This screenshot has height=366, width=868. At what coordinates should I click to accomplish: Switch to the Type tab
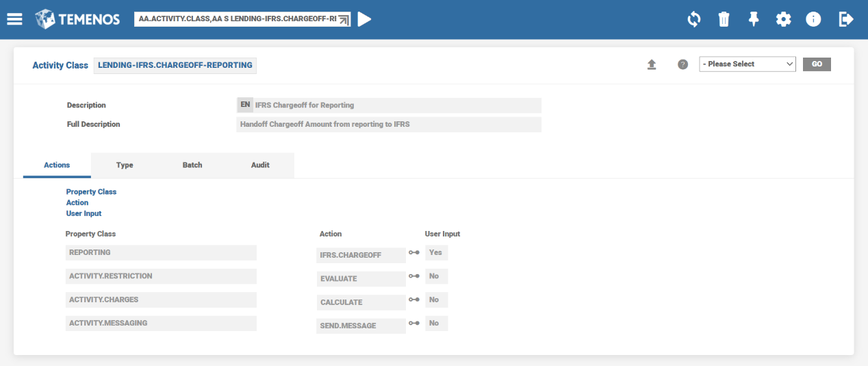(125, 165)
